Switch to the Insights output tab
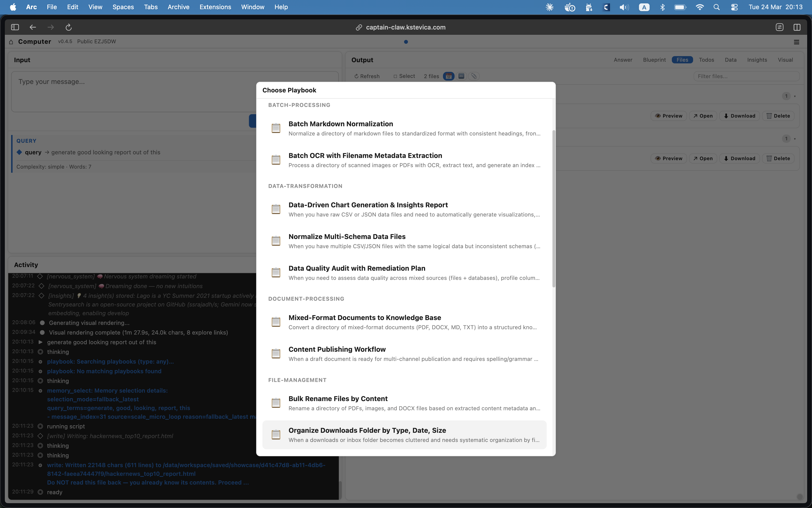The width and height of the screenshot is (812, 508). coord(757,60)
